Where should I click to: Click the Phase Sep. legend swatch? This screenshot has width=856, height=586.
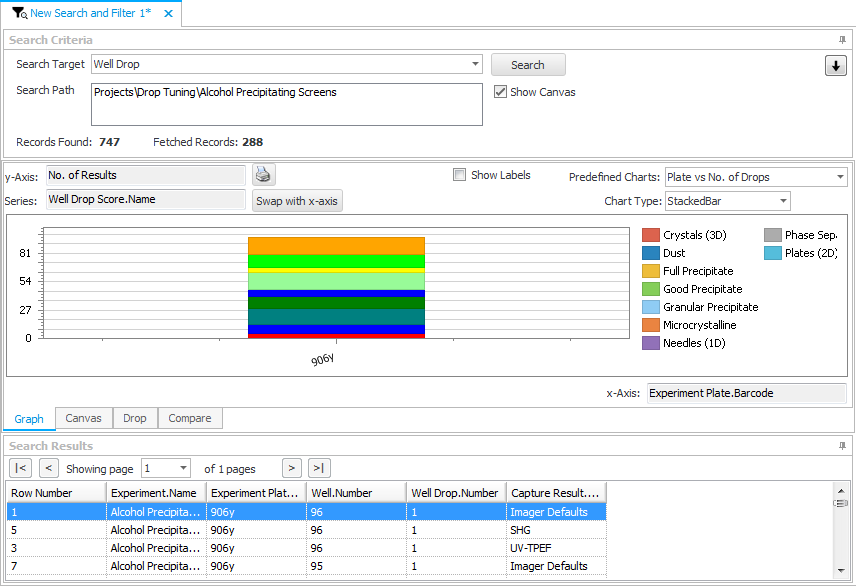click(x=772, y=235)
